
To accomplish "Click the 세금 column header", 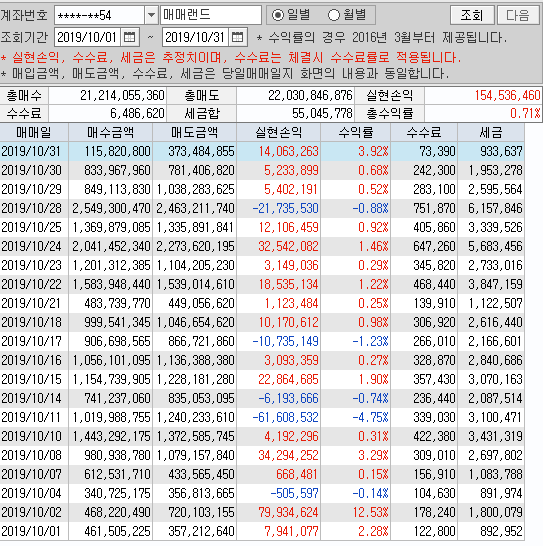I will pos(491,132).
